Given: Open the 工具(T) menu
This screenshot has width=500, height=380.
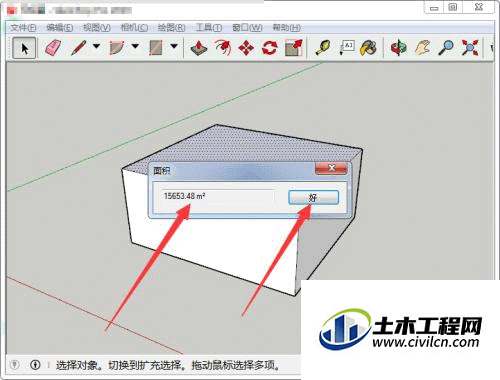Looking at the screenshot, I should pos(209,28).
